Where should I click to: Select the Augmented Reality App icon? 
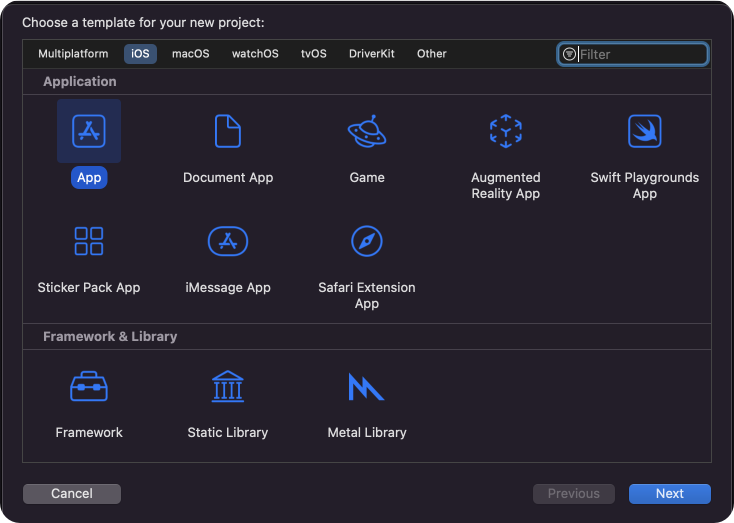pyautogui.click(x=505, y=131)
